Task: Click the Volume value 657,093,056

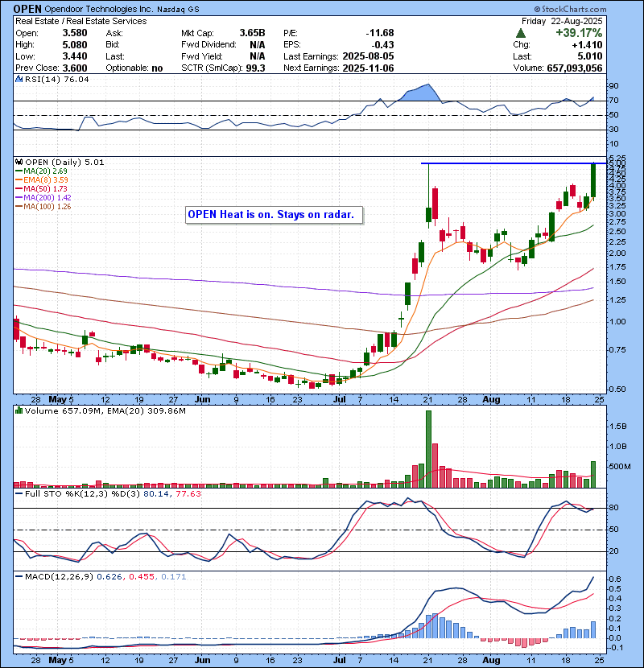Action: click(575, 68)
